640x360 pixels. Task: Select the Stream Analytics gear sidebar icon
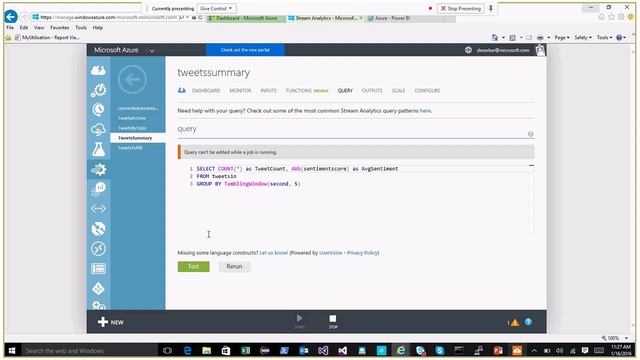click(x=98, y=169)
